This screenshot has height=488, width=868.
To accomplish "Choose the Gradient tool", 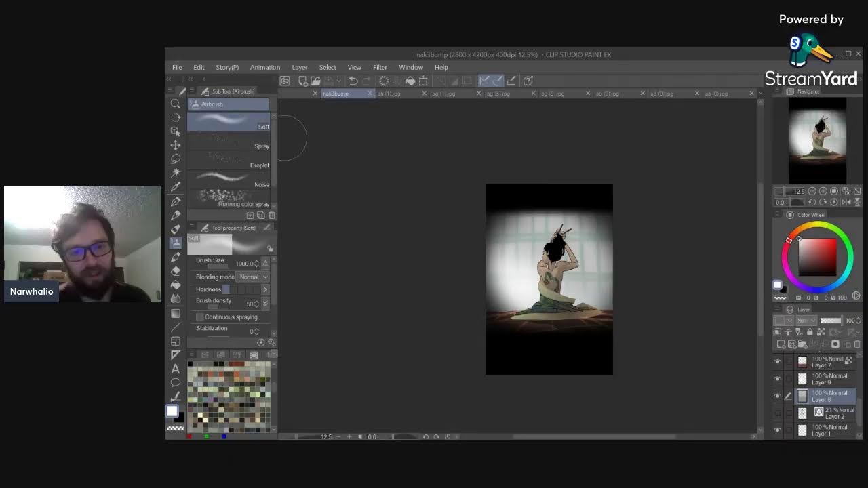I will point(176,313).
